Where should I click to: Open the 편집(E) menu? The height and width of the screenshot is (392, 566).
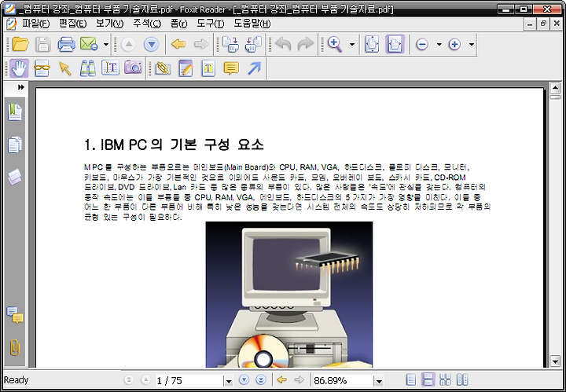tap(72, 24)
